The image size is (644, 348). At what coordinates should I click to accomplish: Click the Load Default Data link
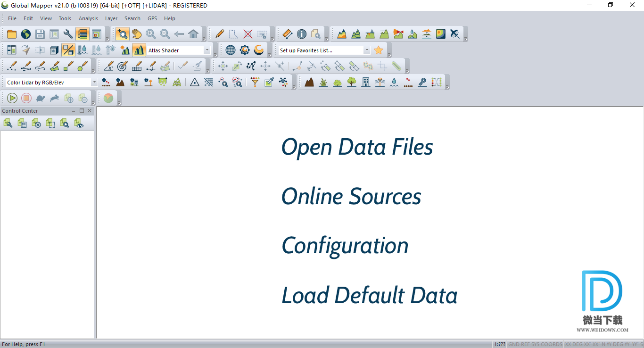[370, 295]
